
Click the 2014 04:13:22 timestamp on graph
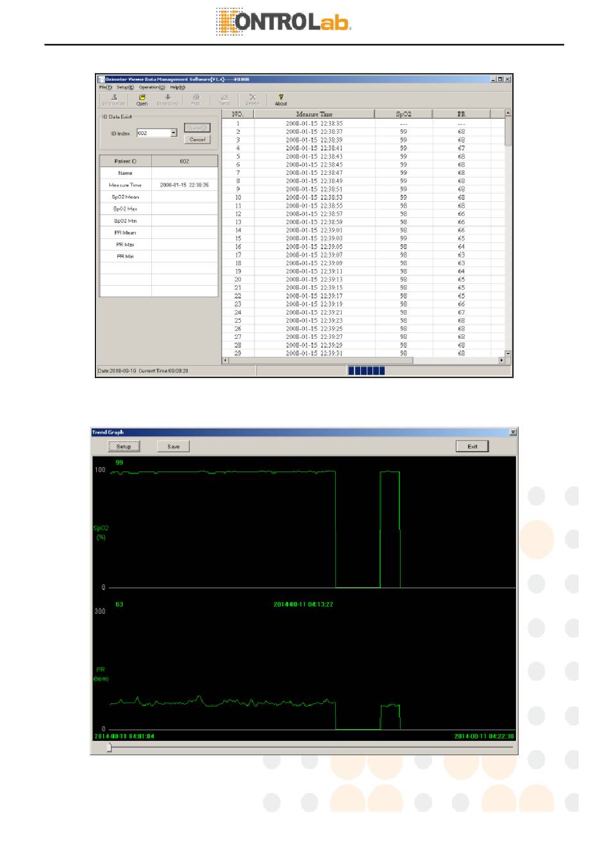(x=303, y=604)
